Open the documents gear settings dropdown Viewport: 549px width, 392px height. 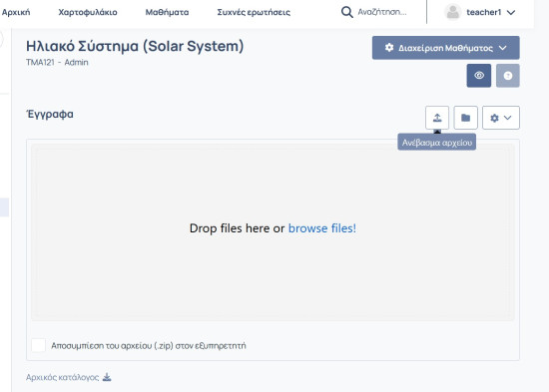[501, 118]
